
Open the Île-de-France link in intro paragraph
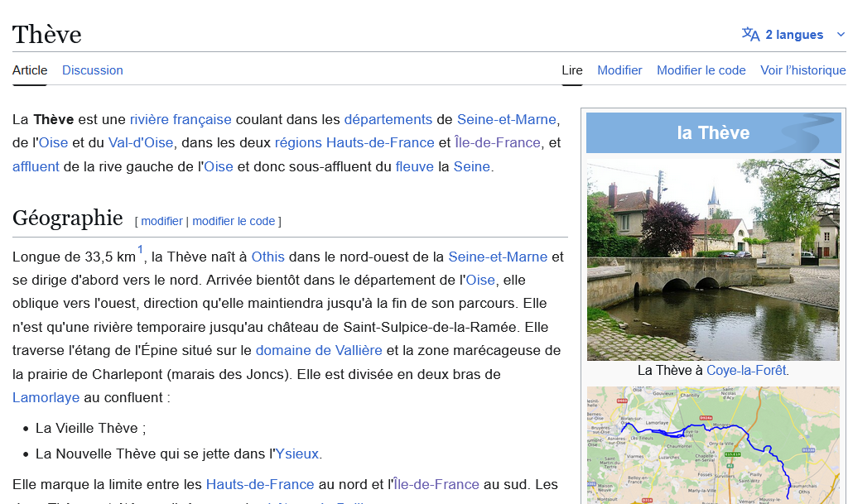[498, 142]
